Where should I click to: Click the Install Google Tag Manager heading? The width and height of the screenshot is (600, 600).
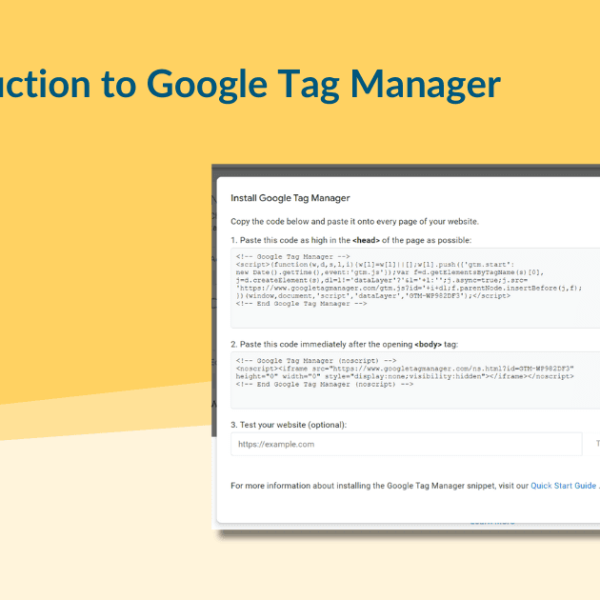pos(290,199)
